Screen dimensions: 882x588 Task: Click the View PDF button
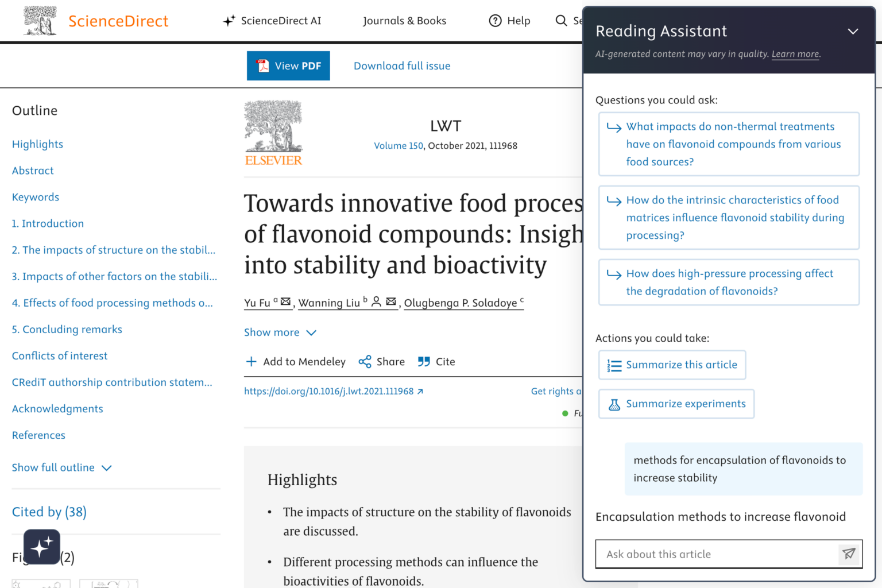288,65
